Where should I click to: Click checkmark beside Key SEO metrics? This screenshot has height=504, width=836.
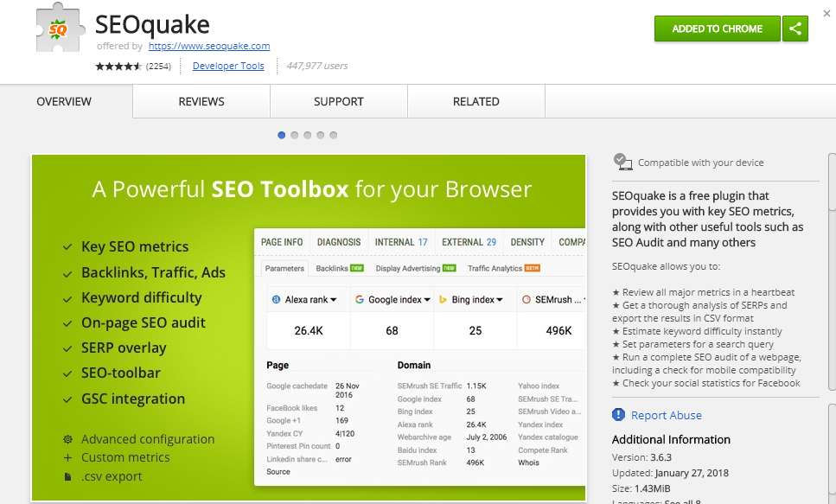coord(67,247)
